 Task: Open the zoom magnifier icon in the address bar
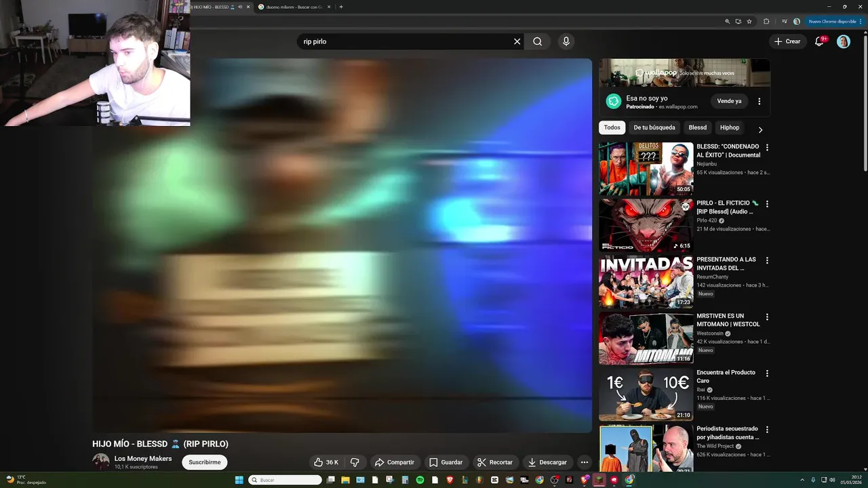[727, 21]
